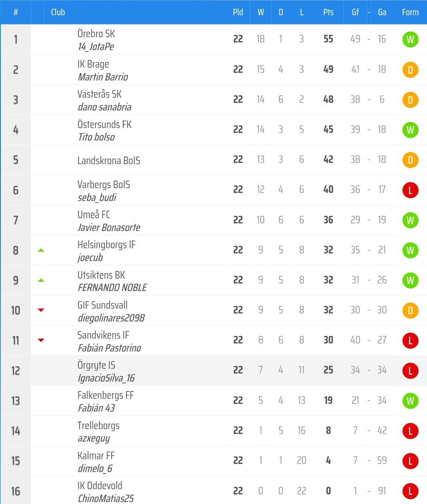Screen dimensions: 427x504
Task: Open manager profile Javier Bonasorte
Action: click(109, 228)
